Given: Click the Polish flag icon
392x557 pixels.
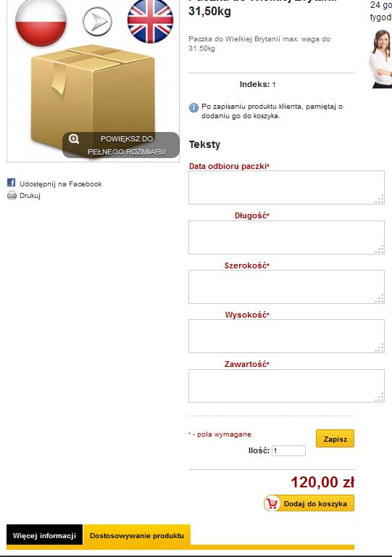Looking at the screenshot, I should [41, 22].
